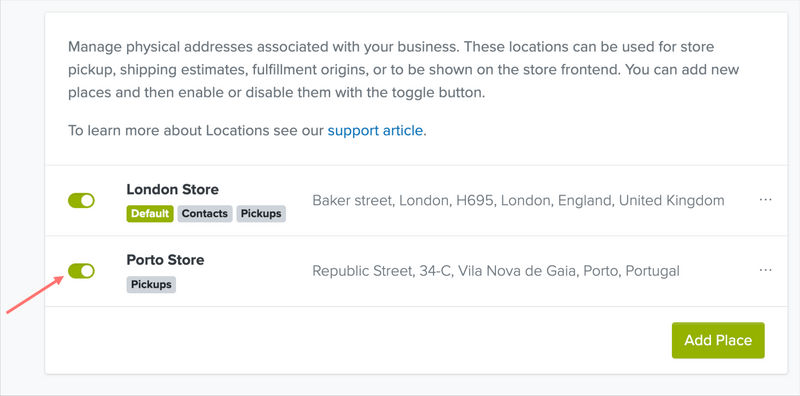800x396 pixels.
Task: Select the Porto Store title
Action: [x=165, y=260]
